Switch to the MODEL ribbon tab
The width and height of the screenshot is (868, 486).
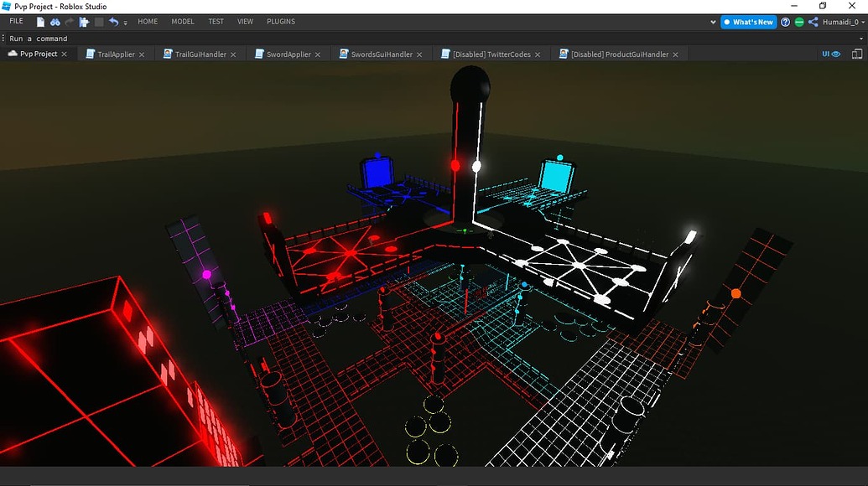pos(183,22)
